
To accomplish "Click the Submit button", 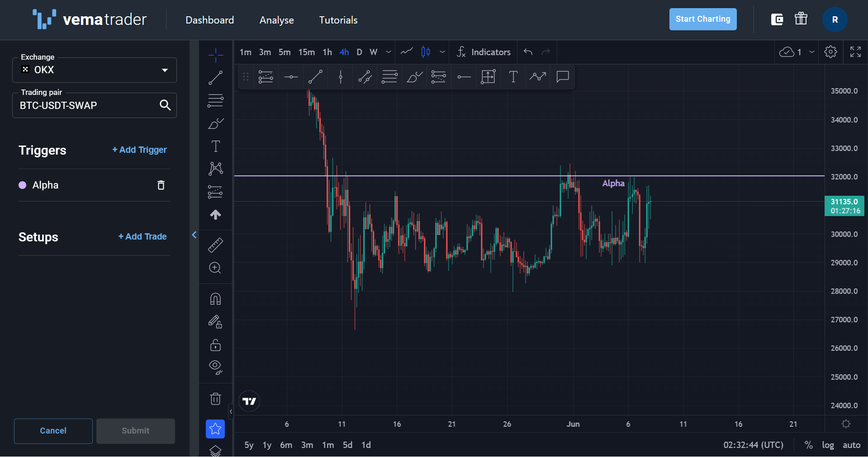I will 136,431.
